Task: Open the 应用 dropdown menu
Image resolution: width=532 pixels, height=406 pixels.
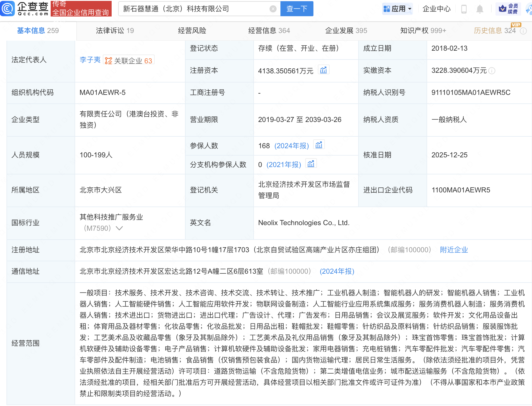Action: pyautogui.click(x=398, y=9)
